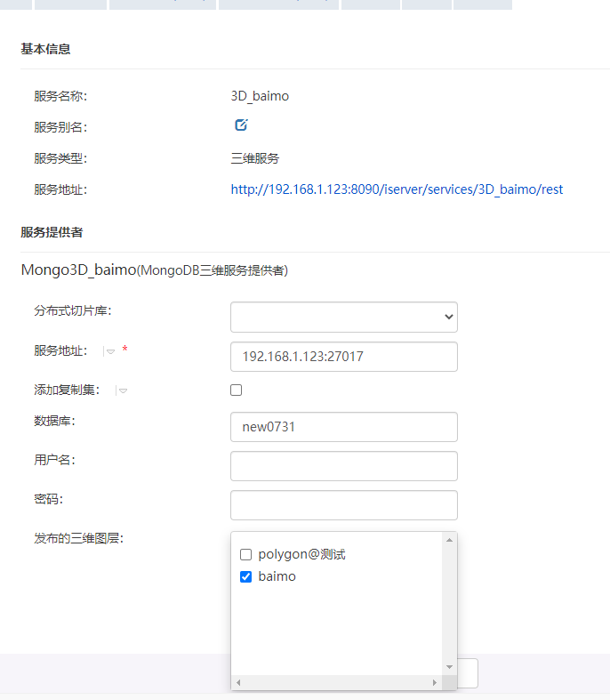Click the vertical scrollbar track of layer list
610x700 pixels.
(x=449, y=605)
